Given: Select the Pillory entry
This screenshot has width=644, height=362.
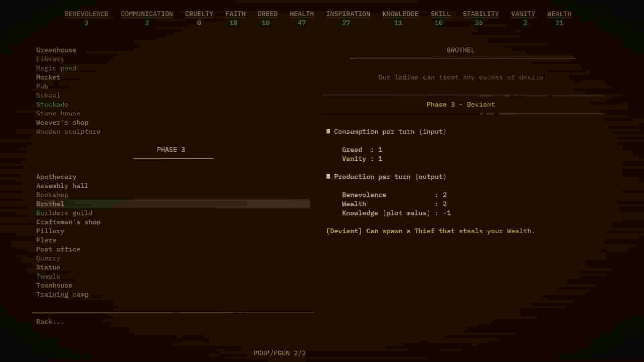Looking at the screenshot, I should [50, 231].
